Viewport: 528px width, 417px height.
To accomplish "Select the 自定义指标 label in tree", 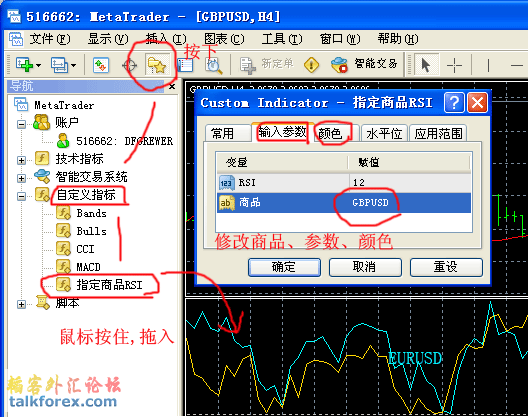I will [86, 195].
